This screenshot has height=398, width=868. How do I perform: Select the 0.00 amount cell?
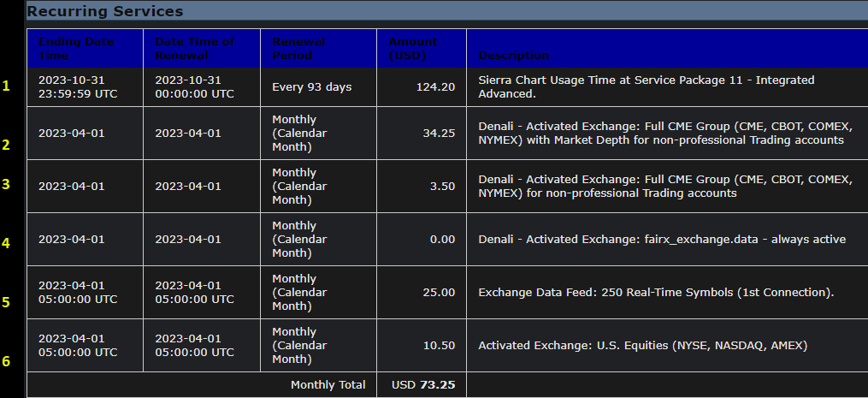point(442,240)
